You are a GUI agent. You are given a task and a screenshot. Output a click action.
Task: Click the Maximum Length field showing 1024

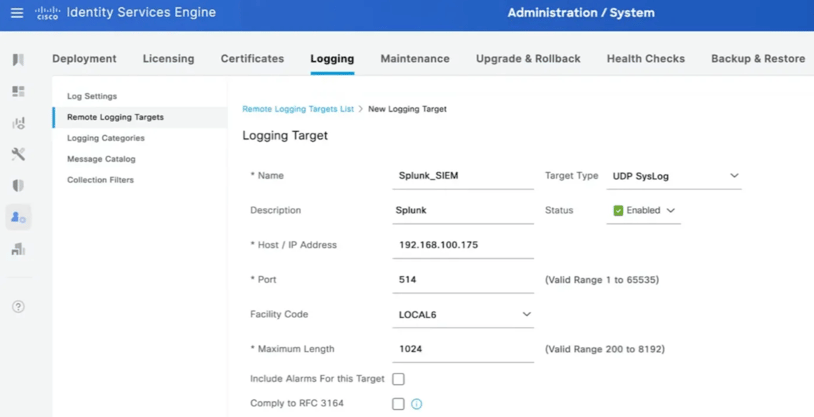(x=463, y=349)
